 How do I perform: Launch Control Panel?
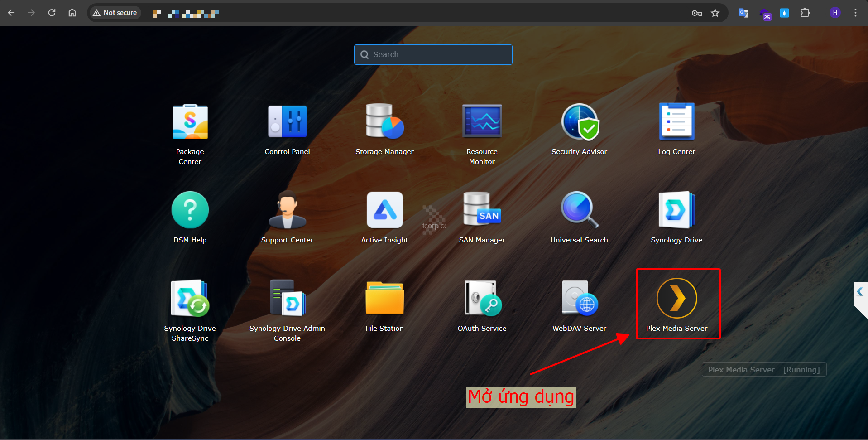coord(287,122)
